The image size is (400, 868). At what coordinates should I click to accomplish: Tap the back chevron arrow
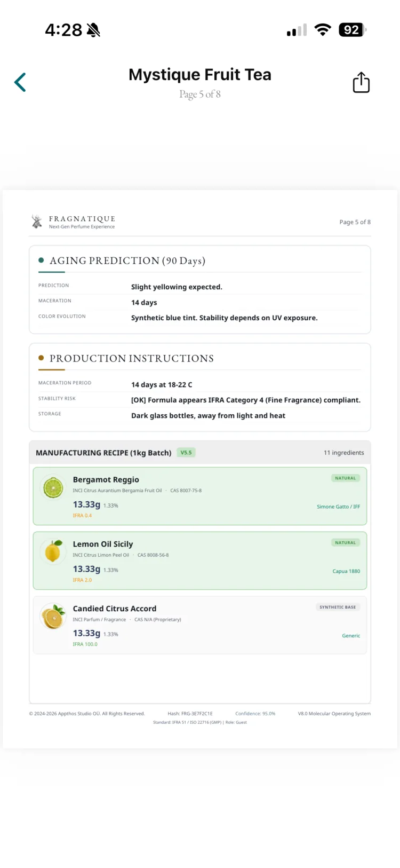(x=20, y=82)
